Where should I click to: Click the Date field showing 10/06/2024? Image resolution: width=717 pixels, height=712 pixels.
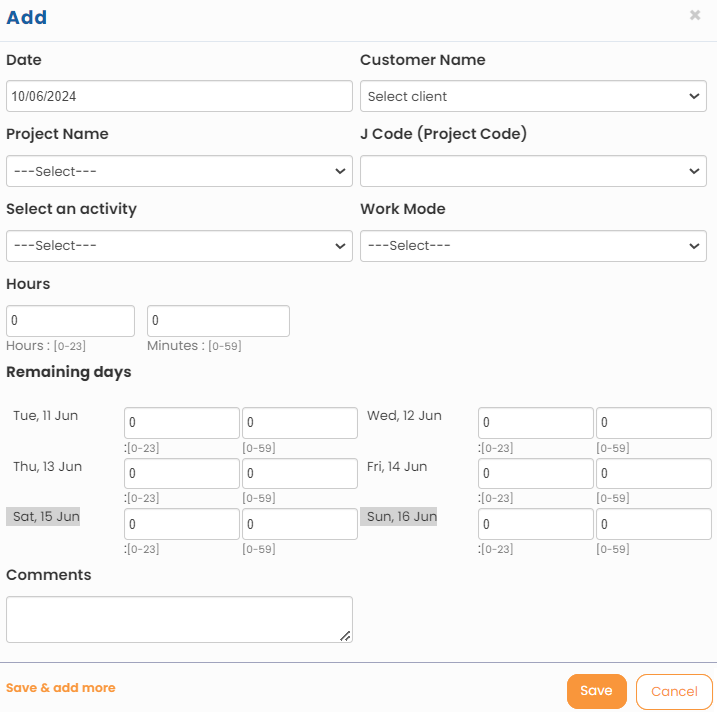coord(179,96)
